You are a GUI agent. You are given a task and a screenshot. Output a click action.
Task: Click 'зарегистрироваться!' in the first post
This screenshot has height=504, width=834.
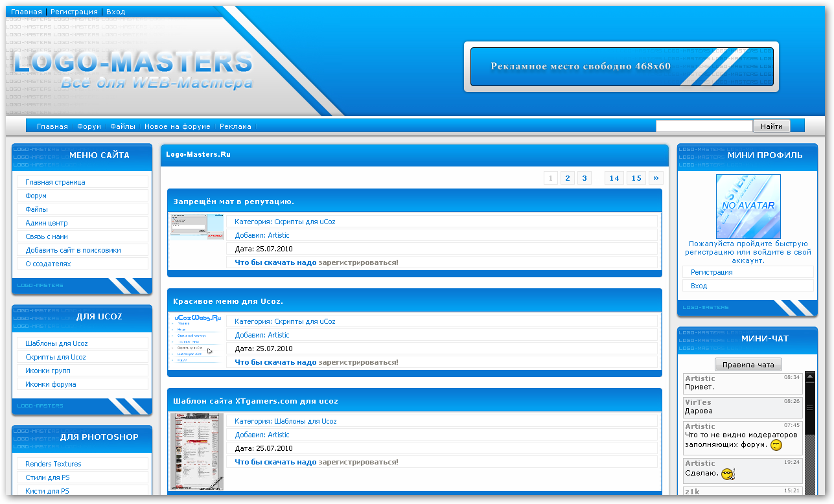[x=358, y=262]
